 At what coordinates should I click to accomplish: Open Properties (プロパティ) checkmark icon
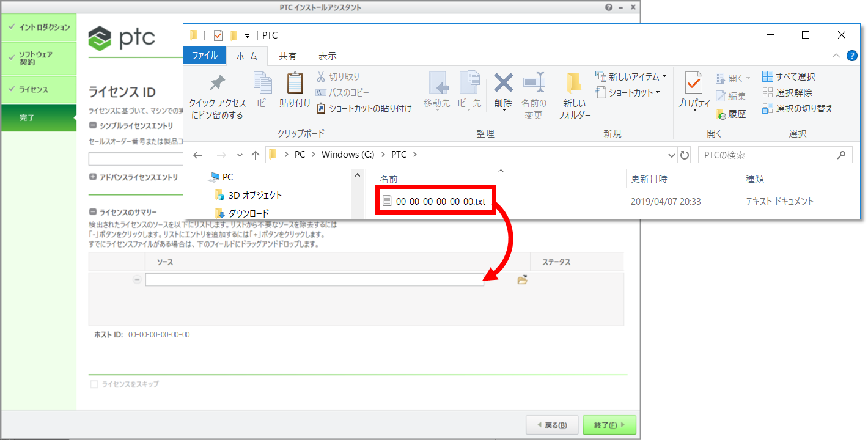pyautogui.click(x=694, y=83)
